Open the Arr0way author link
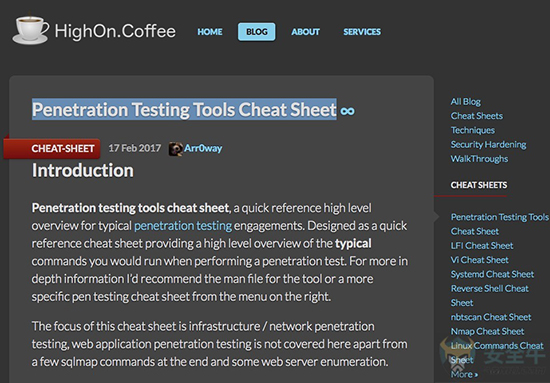 pyautogui.click(x=203, y=148)
